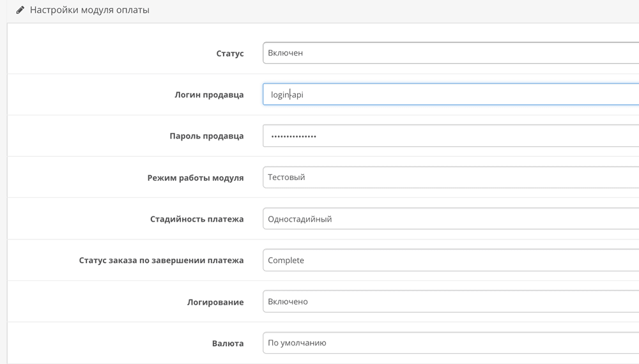Click the 'Статус' field label

click(230, 54)
